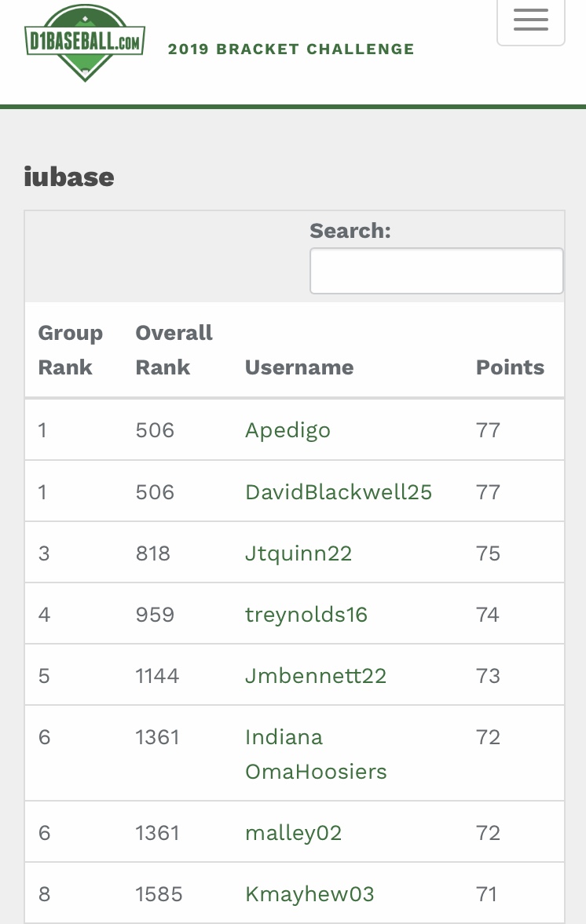The height and width of the screenshot is (924, 586).
Task: Sort the table by Points column
Action: (x=510, y=367)
